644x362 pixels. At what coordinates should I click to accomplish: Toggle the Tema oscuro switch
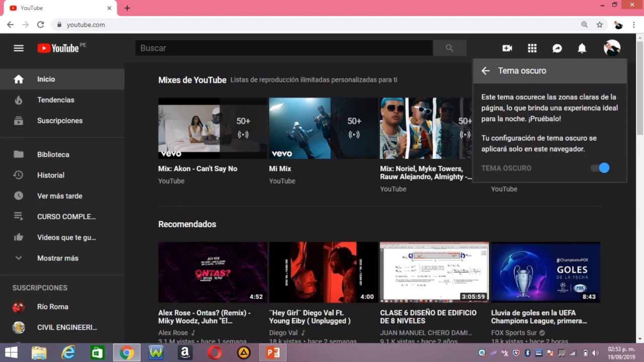coord(600,168)
